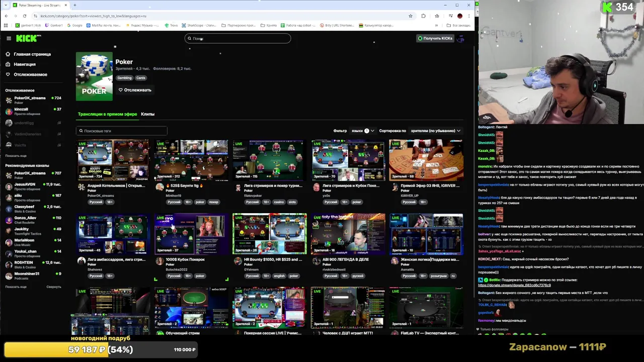Image resolution: width=644 pixels, height=362 pixels.
Task: Open ABI 900 ЛЕГЕНДА В ДЕЛЕ stream thumbnail
Action: coord(348,234)
